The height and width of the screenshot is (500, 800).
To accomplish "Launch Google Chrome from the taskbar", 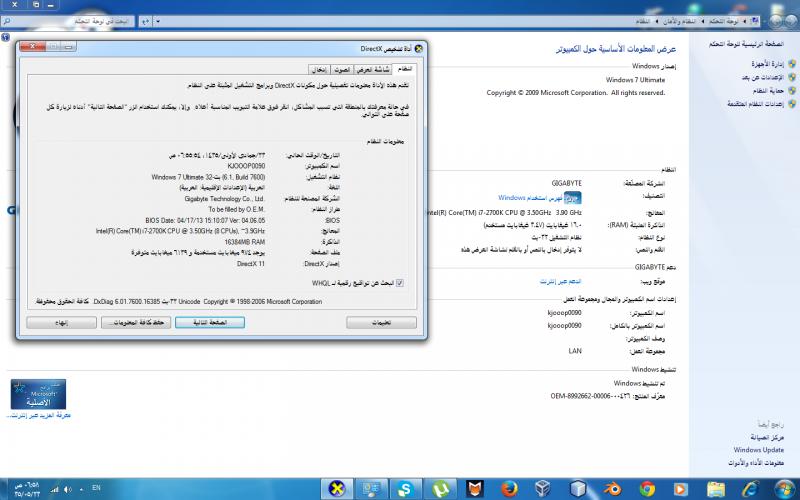I will pyautogui.click(x=647, y=489).
